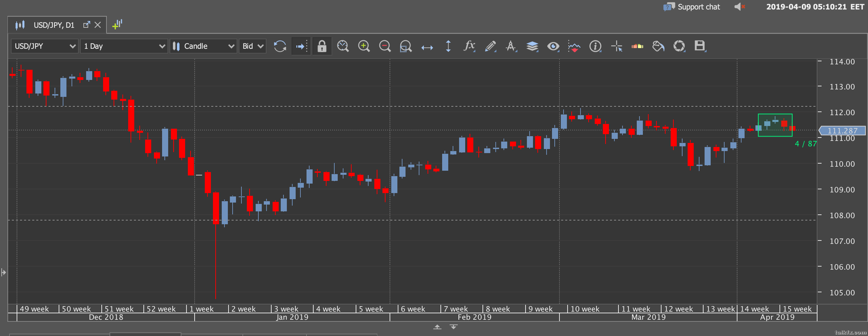Click the 114.00 price axis label

(x=842, y=62)
